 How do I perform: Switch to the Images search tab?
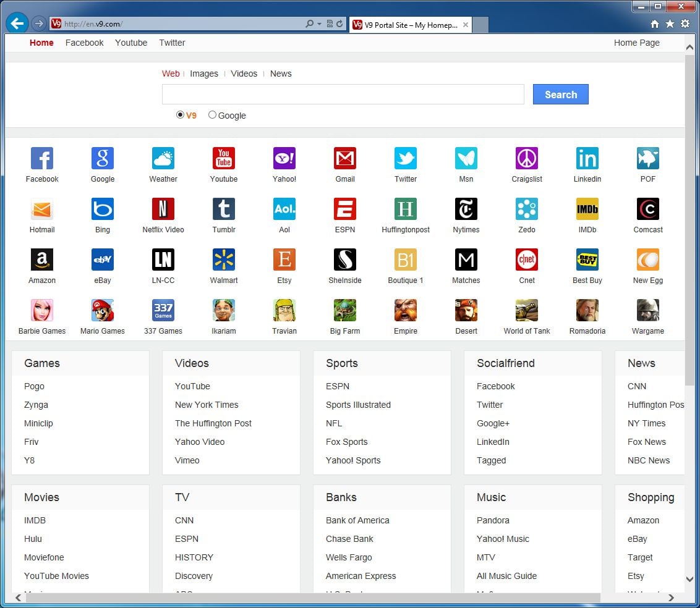tap(204, 74)
